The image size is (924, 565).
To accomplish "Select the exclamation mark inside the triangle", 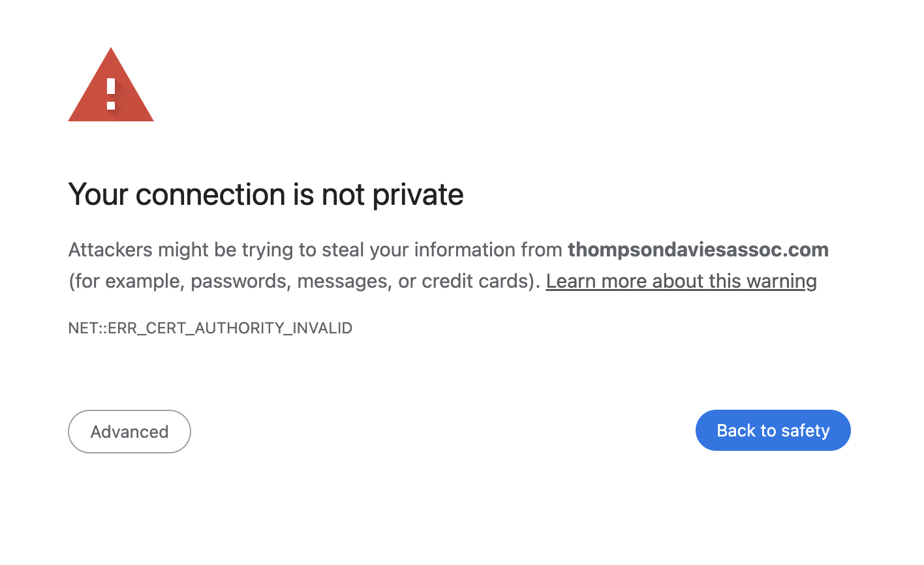I will [x=111, y=95].
